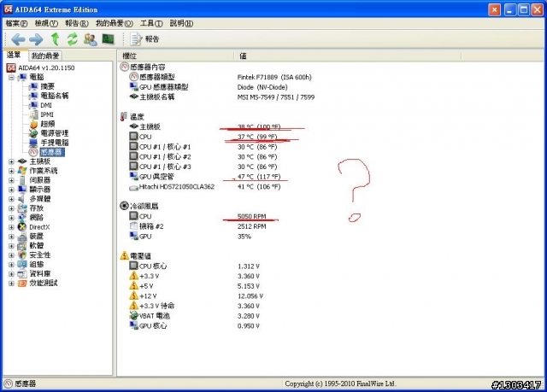The width and height of the screenshot is (547, 392).
Task: Expand the 網路 tree node
Action: [x=11, y=218]
